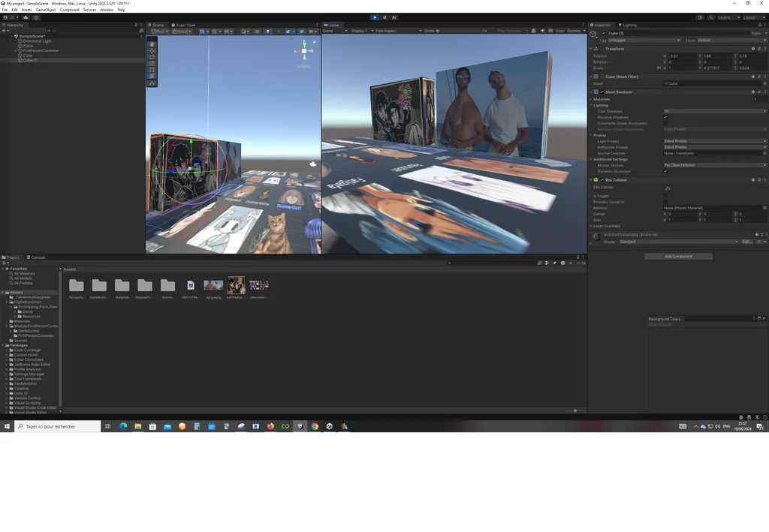This screenshot has height=532, width=769.
Task: Switch to the Asset Store tab
Action: pyautogui.click(x=183, y=25)
